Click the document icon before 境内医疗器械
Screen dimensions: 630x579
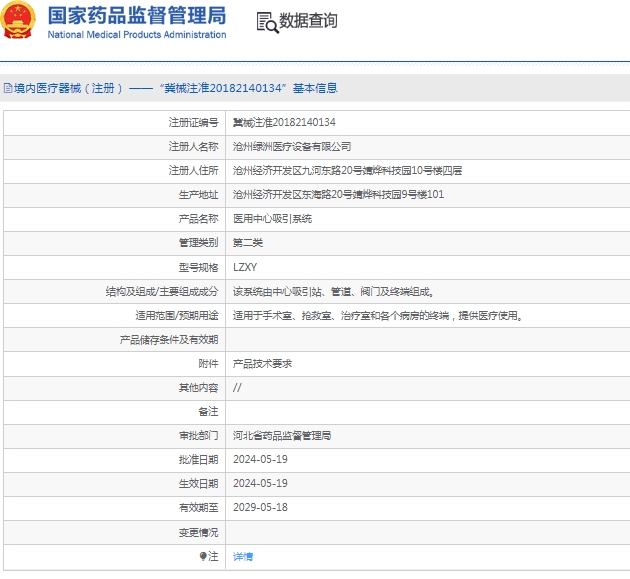(x=8, y=88)
